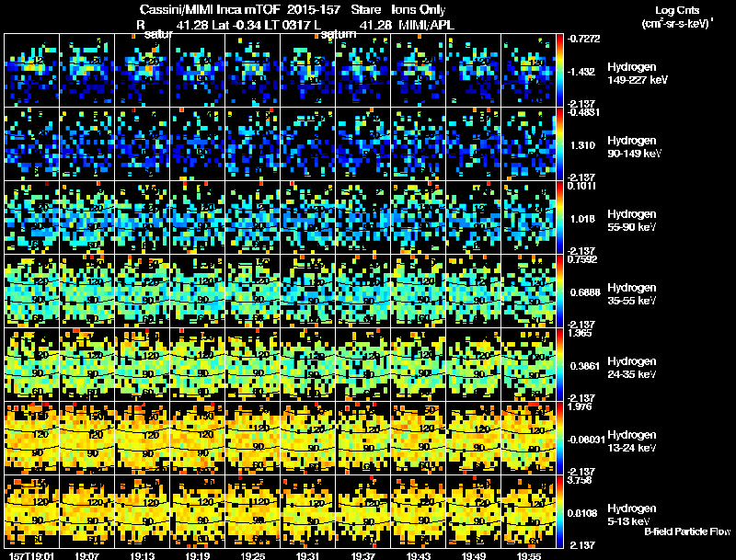The image size is (736, 560).
Task: Select the 13-24 keV panel at 19:49
Action: [474, 439]
